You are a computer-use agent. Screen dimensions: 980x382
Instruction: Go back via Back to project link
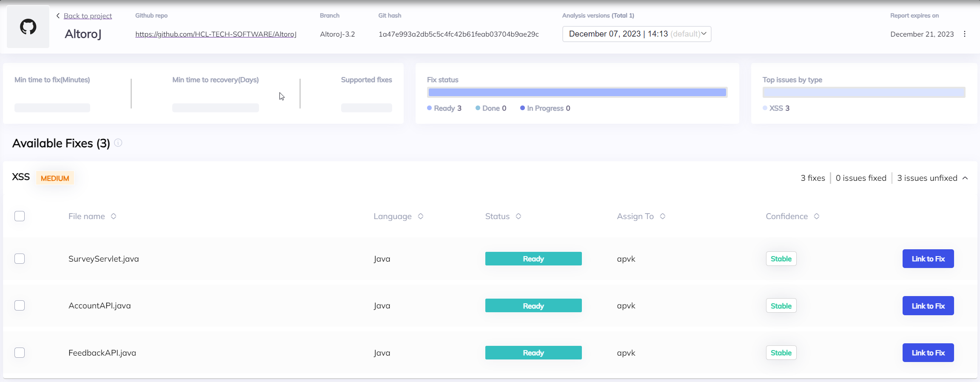coord(88,16)
